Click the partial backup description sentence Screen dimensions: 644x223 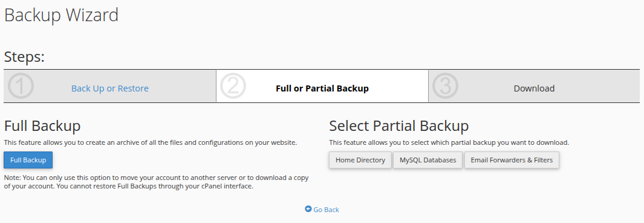[x=449, y=143]
